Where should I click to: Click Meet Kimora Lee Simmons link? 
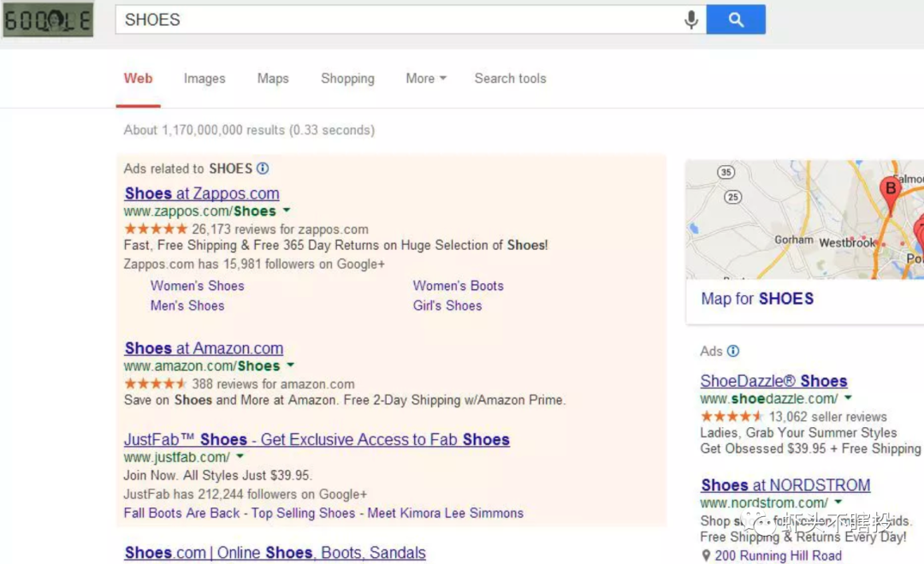[446, 514]
